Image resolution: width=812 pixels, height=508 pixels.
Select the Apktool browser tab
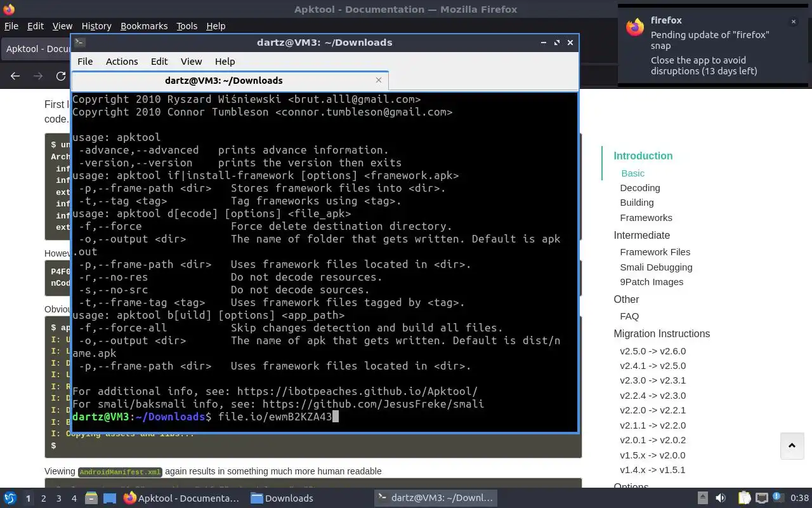click(x=37, y=49)
